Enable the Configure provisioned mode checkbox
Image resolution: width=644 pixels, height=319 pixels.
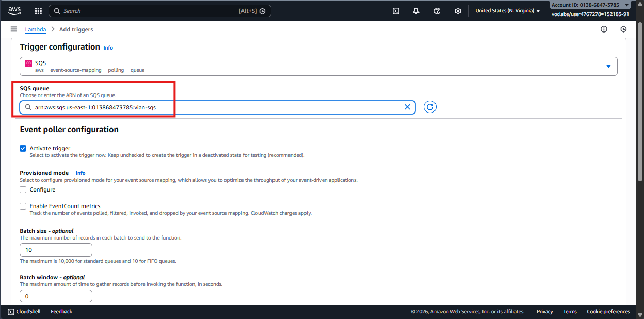pos(23,189)
